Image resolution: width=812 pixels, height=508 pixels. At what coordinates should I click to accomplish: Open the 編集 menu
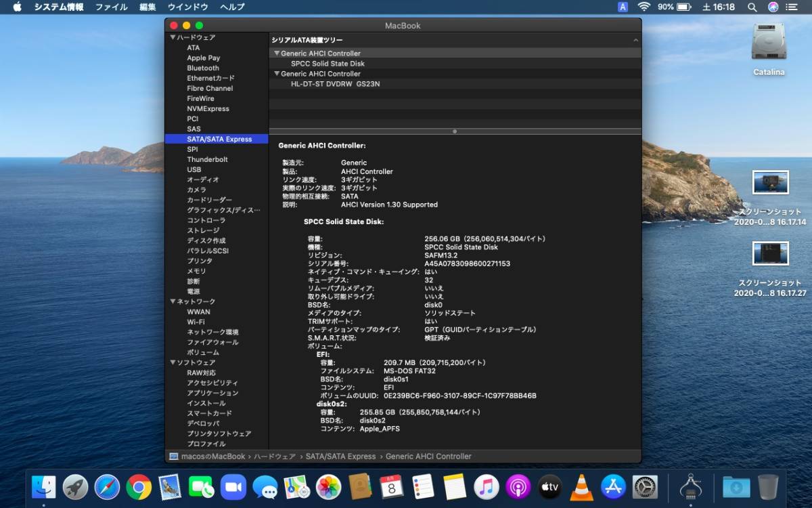coord(148,7)
